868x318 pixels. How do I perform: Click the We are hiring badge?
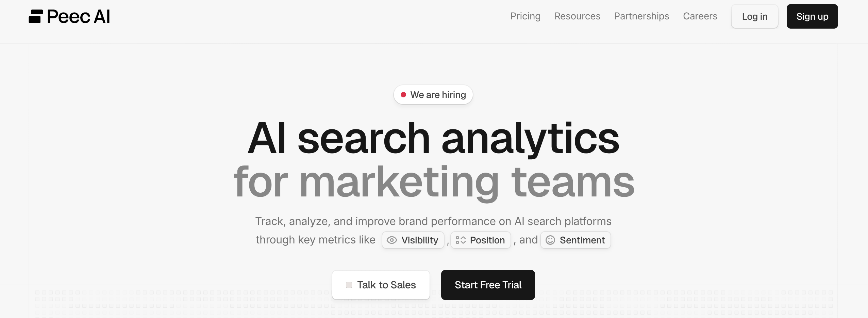tap(433, 95)
